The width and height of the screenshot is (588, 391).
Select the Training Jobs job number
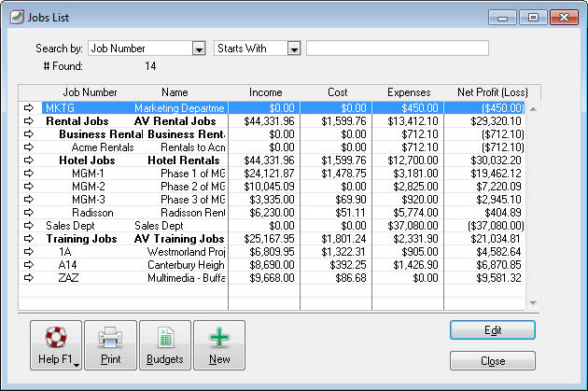coord(81,239)
